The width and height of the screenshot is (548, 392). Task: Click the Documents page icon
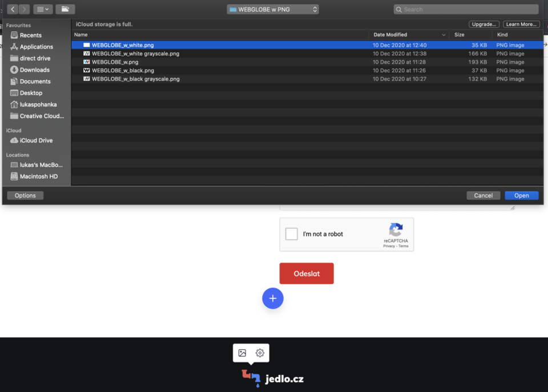(x=14, y=81)
